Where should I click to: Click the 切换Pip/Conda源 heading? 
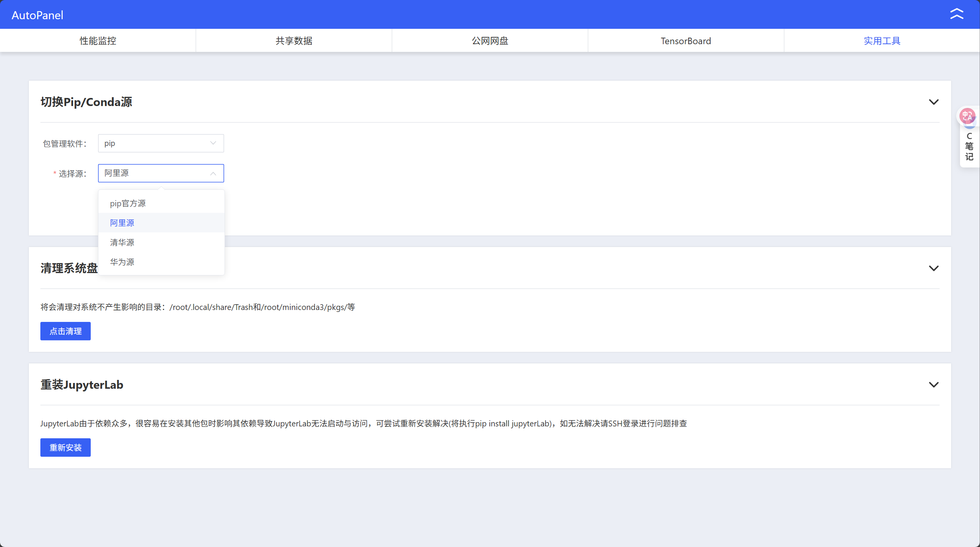click(x=86, y=102)
